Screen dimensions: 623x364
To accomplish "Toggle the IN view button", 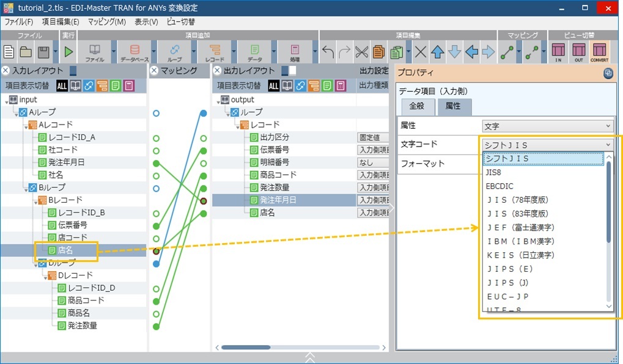I will point(558,52).
